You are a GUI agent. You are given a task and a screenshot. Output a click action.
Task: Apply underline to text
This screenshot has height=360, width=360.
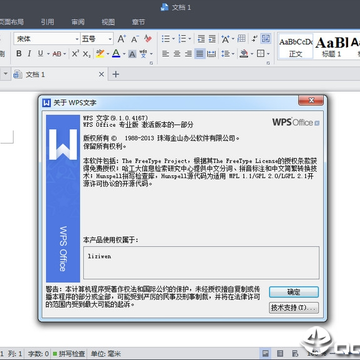40,53
